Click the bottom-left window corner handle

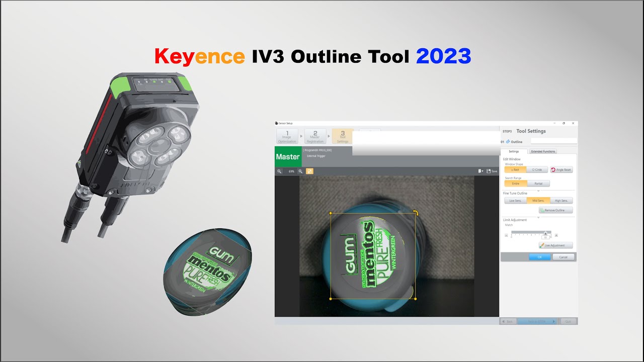[x=331, y=299]
